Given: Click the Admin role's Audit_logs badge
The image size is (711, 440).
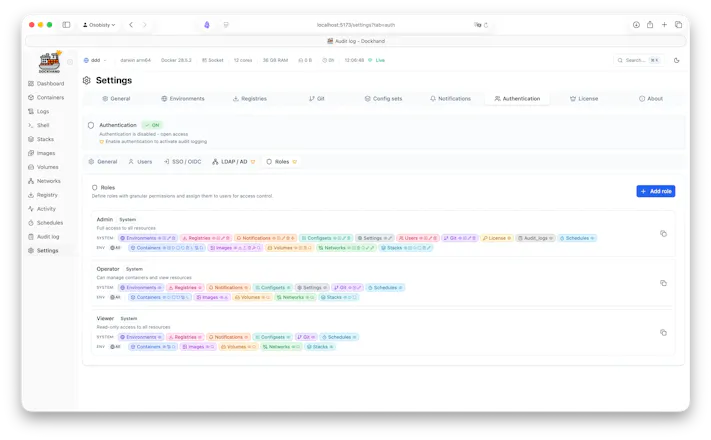Looking at the screenshot, I should pos(536,238).
